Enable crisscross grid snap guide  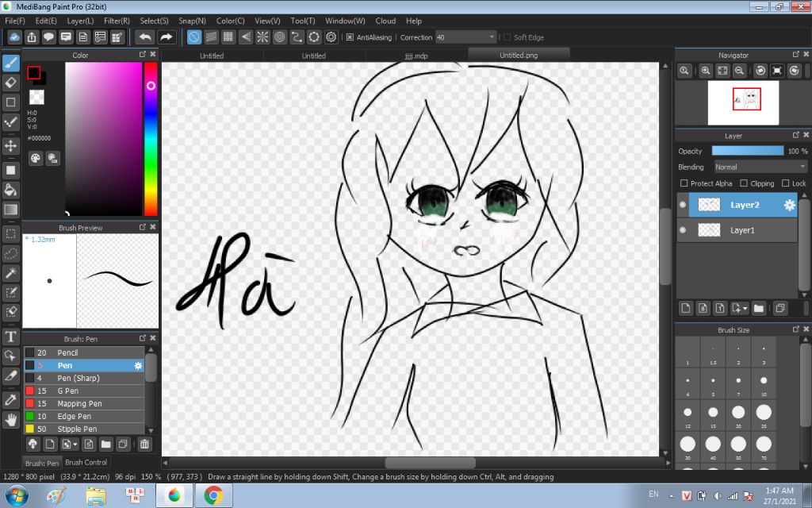pyautogui.click(x=228, y=37)
